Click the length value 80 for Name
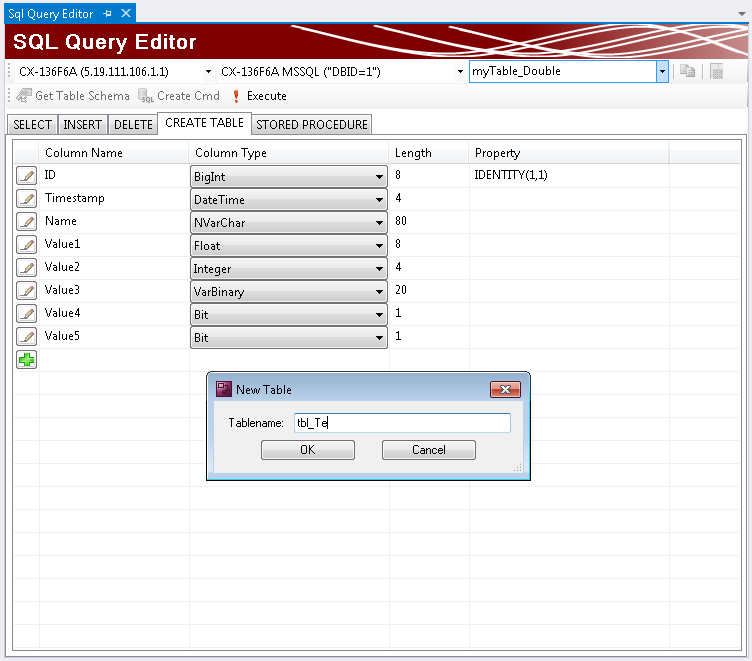The image size is (752, 661). pyautogui.click(x=401, y=221)
